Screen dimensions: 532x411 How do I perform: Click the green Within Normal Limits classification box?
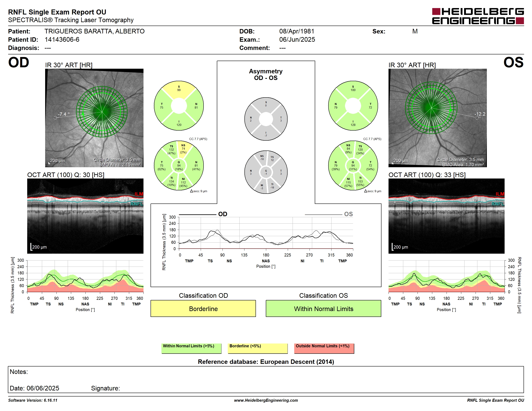[323, 308]
